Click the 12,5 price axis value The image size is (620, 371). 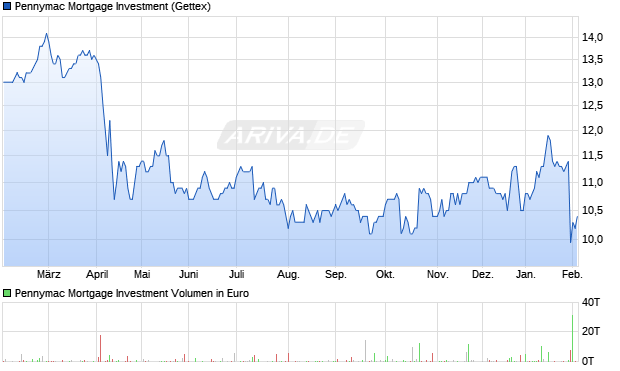pos(592,105)
